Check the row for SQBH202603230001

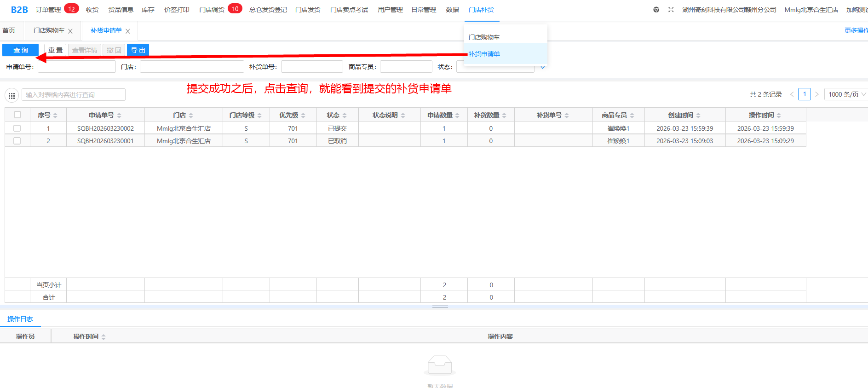click(x=17, y=141)
